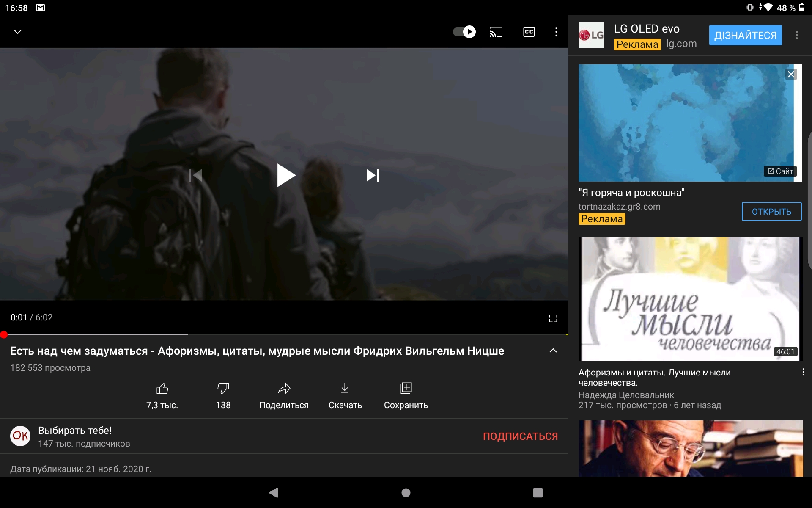Viewport: 812px width, 508px height.
Task: Tap the Cast to device icon
Action: [x=496, y=32]
